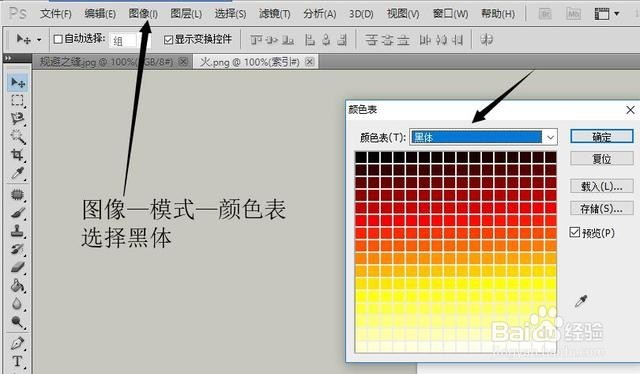This screenshot has width=640, height=374.
Task: Select the Pen tool
Action: (x=17, y=343)
